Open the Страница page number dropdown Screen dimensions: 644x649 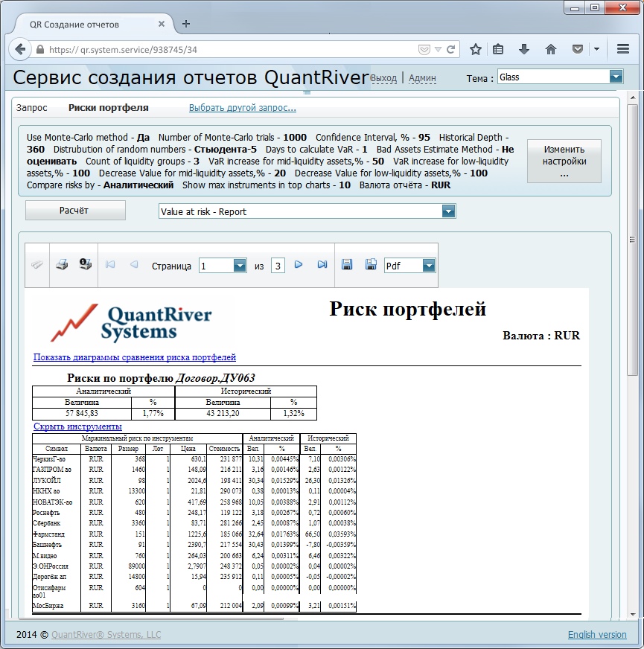click(240, 266)
